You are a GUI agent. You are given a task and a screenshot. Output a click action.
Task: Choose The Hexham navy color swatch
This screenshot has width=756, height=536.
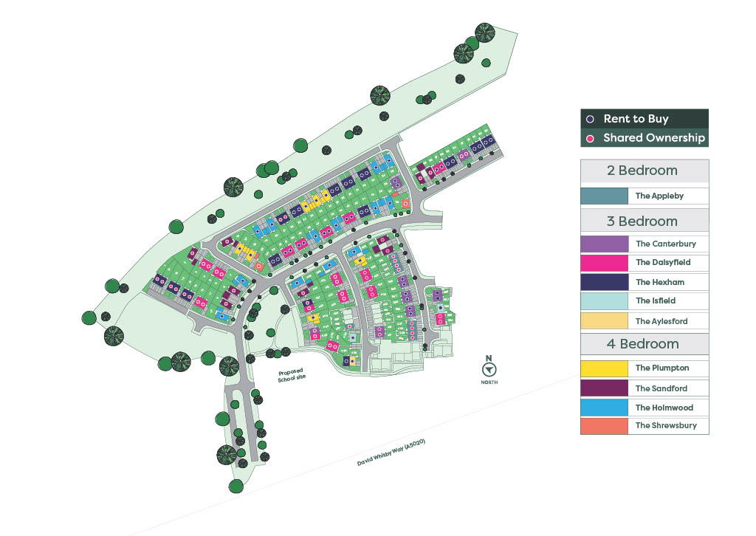(x=604, y=282)
